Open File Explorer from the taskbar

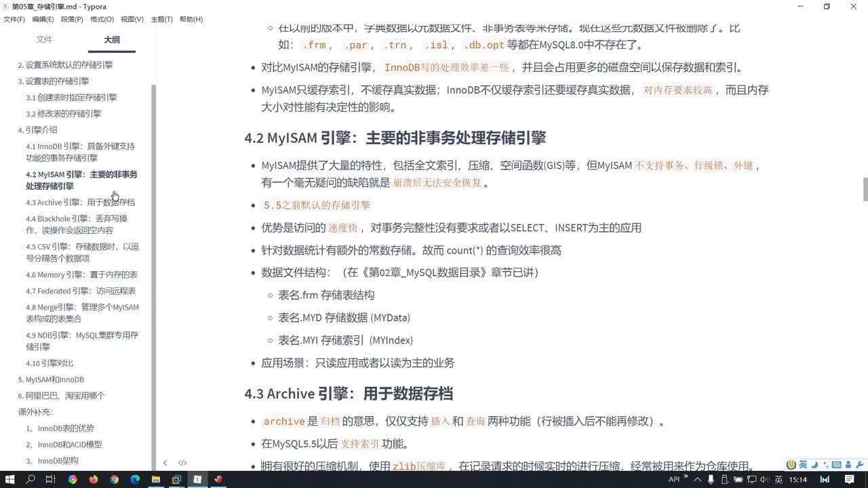coord(155,479)
